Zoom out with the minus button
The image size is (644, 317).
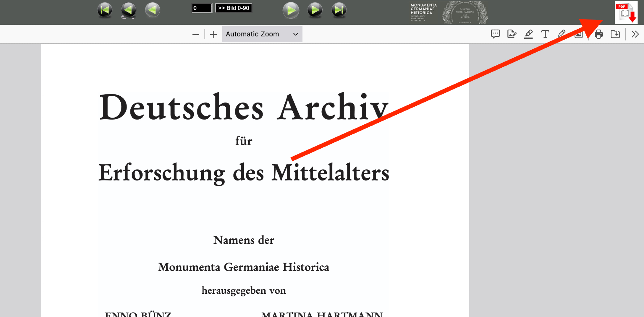click(x=196, y=34)
